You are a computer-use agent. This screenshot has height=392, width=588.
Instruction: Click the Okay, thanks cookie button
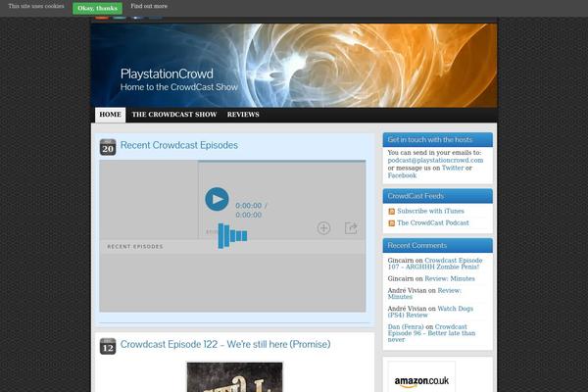click(x=97, y=8)
